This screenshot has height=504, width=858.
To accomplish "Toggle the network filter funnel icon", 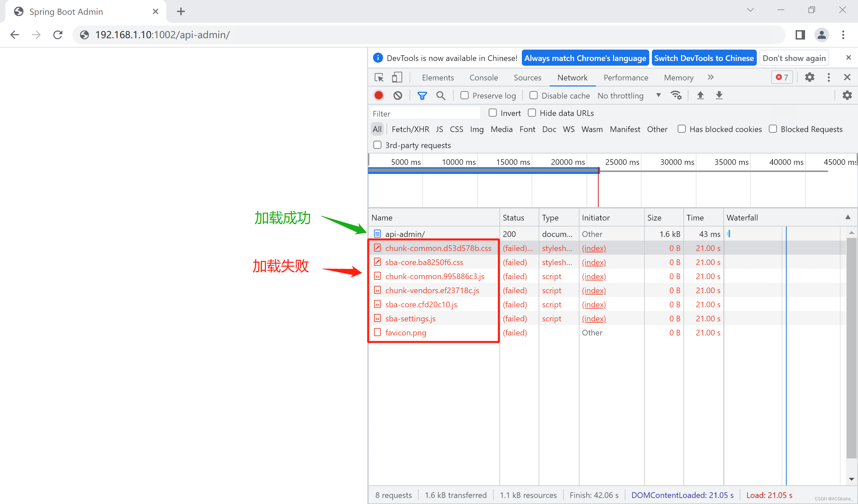I will 422,96.
